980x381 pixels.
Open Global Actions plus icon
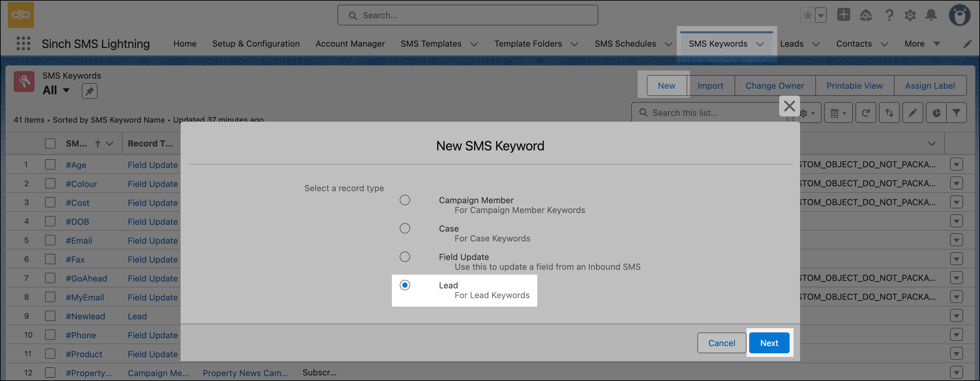click(843, 15)
